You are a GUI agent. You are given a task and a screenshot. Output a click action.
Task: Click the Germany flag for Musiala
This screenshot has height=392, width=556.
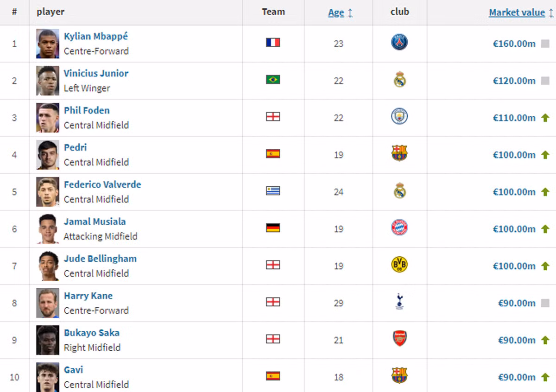click(x=273, y=228)
